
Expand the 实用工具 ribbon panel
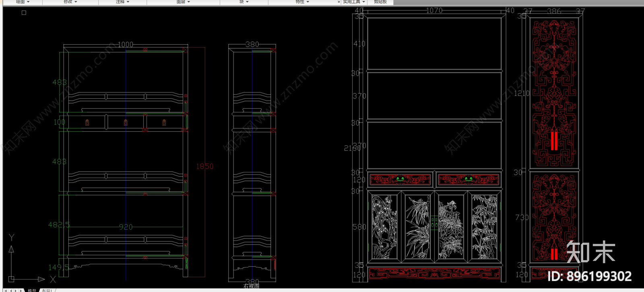[354, 2]
